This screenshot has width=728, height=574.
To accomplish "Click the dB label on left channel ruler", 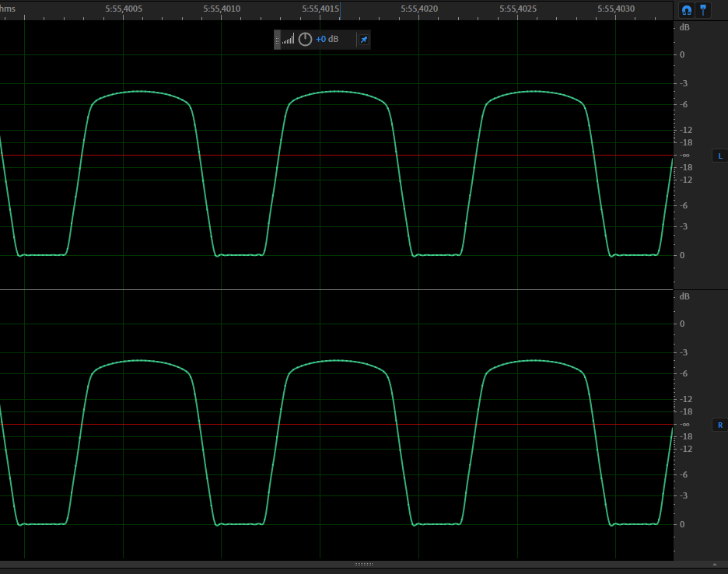I will coord(684,27).
